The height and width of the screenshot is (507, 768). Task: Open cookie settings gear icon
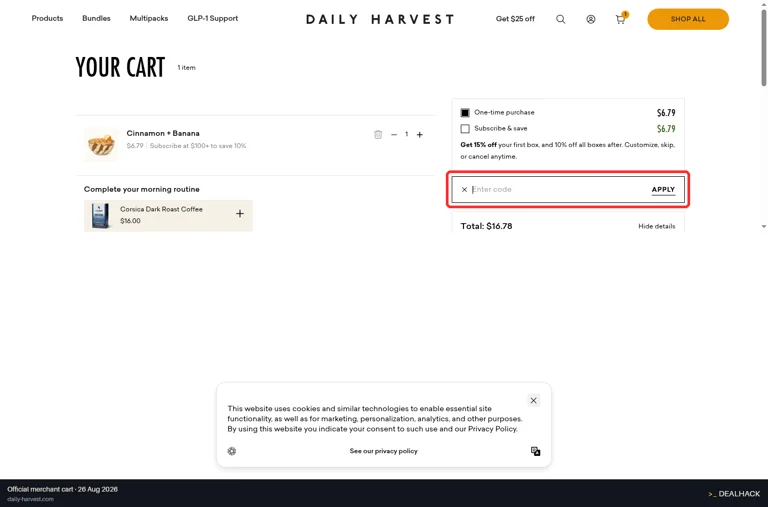click(232, 451)
